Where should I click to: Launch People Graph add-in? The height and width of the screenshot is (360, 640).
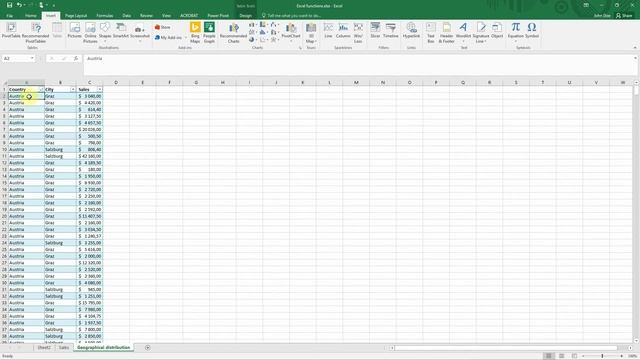point(209,33)
